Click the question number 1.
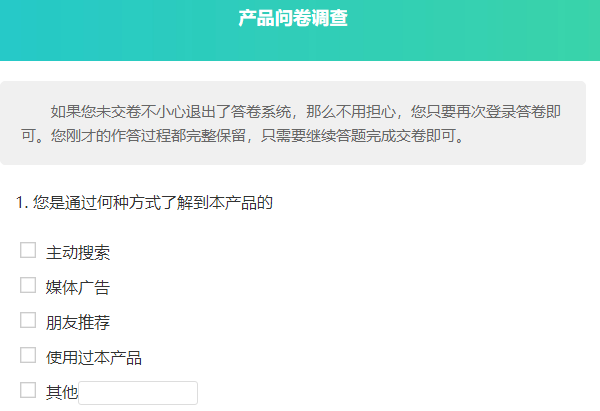 tap(22, 202)
